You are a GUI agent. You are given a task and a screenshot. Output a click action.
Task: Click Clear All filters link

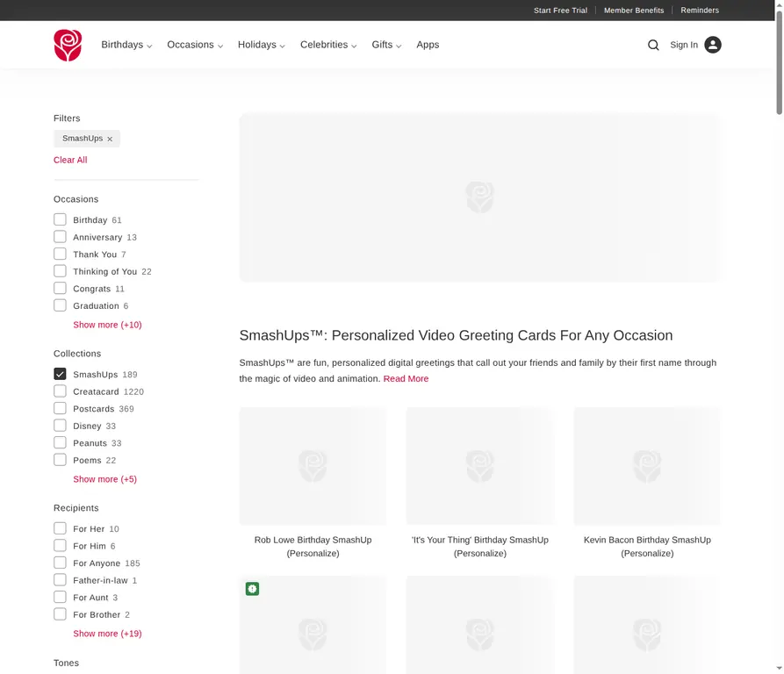[x=70, y=160]
